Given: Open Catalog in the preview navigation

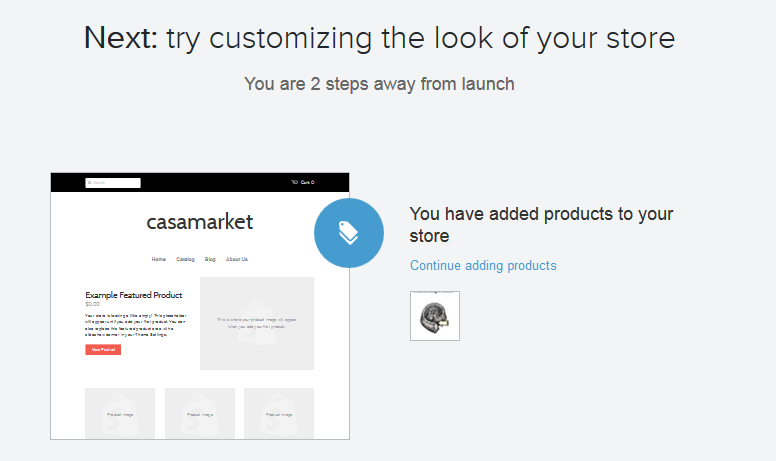Looking at the screenshot, I should [x=185, y=259].
